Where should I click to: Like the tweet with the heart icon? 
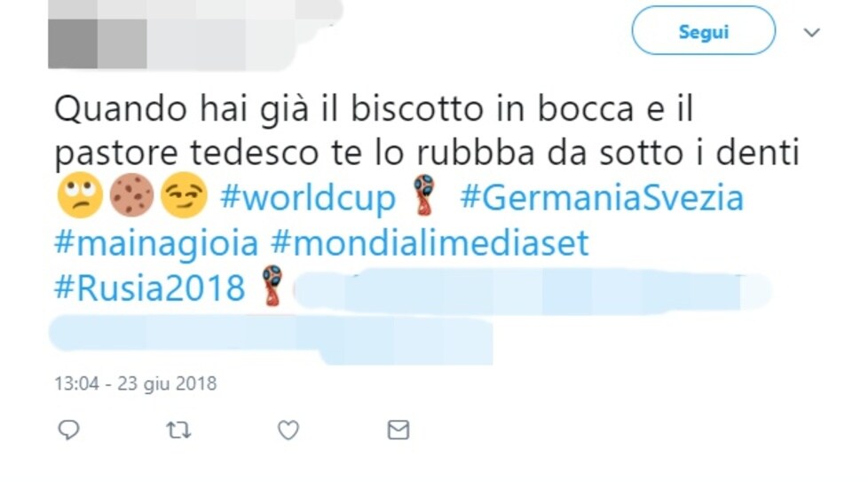288,430
